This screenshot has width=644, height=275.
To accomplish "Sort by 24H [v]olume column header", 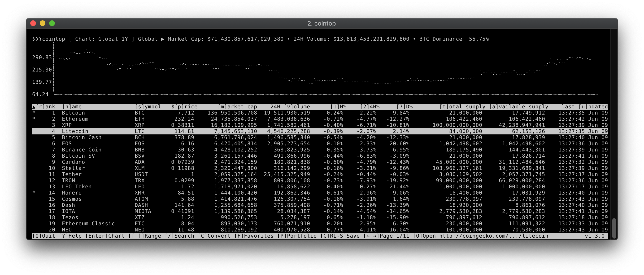I will pyautogui.click(x=290, y=107).
